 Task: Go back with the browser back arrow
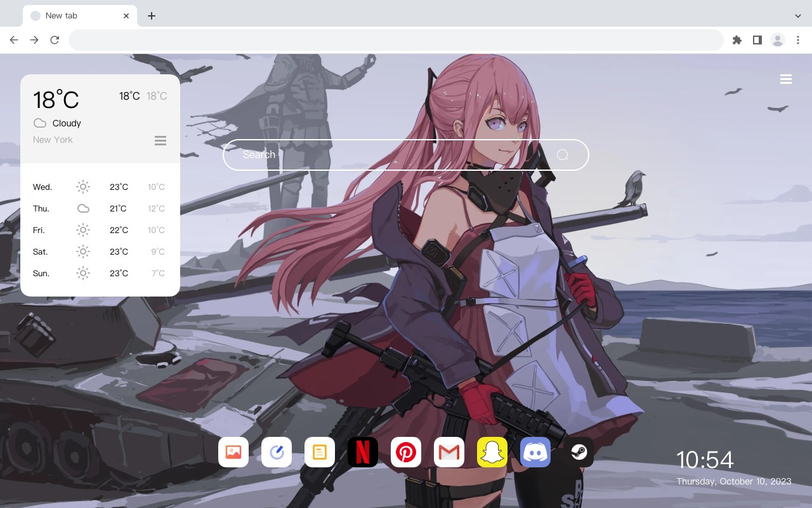coord(14,40)
